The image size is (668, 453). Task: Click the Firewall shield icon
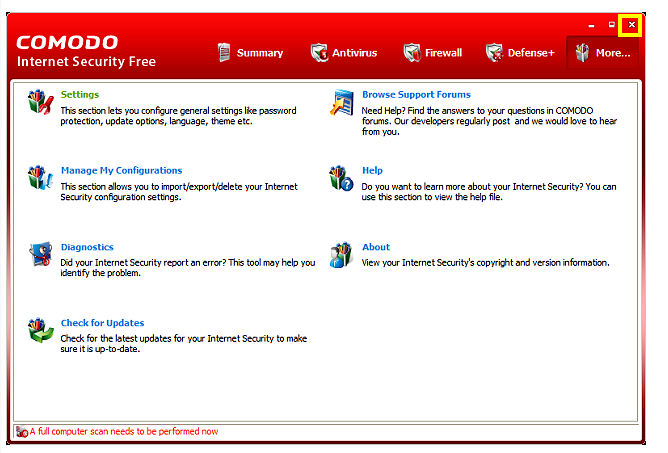click(412, 53)
